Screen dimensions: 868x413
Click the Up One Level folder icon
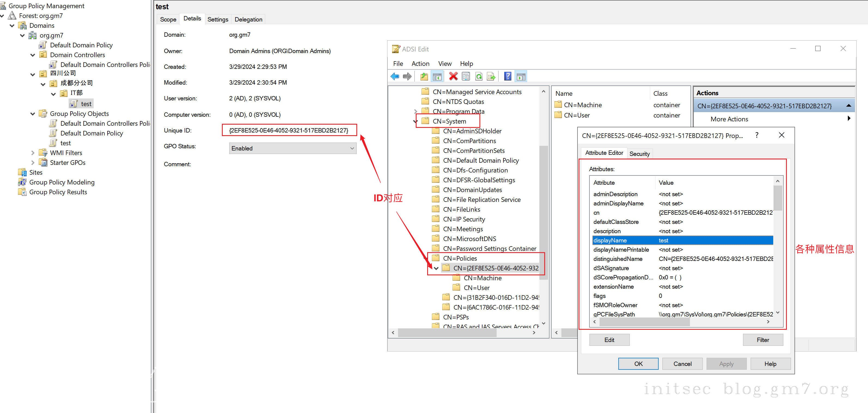pyautogui.click(x=424, y=76)
